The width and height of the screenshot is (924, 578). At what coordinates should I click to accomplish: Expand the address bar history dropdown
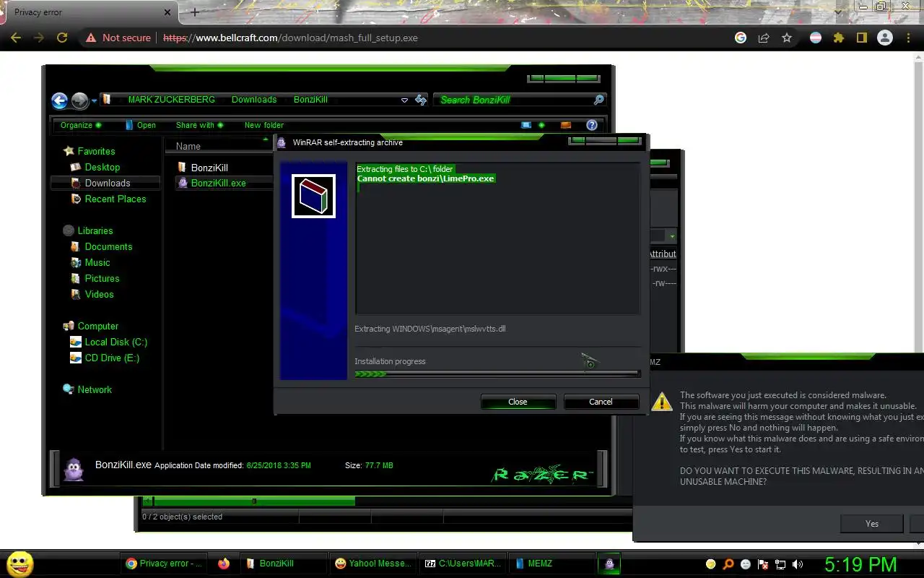[x=404, y=100]
